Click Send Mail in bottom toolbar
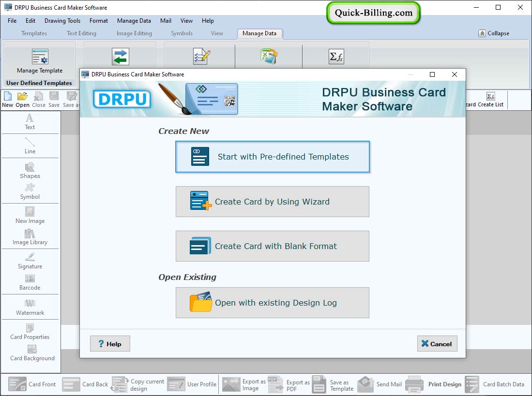This screenshot has height=396, width=532. coord(380,384)
